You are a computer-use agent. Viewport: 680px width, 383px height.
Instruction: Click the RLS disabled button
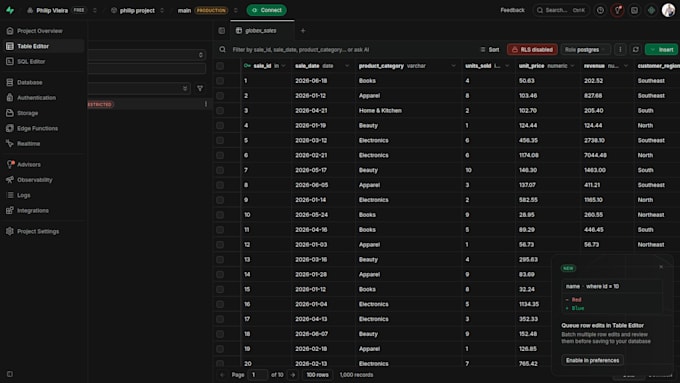click(x=532, y=49)
